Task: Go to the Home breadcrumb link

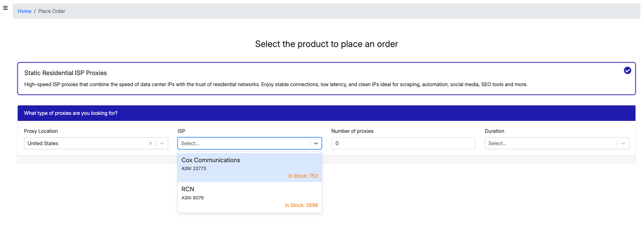Action: pyautogui.click(x=24, y=11)
